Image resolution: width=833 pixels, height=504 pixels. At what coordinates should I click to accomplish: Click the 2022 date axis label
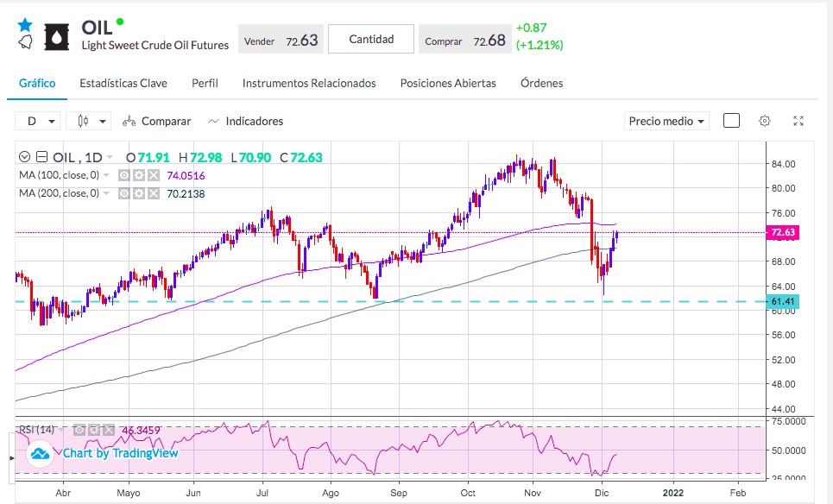(673, 493)
